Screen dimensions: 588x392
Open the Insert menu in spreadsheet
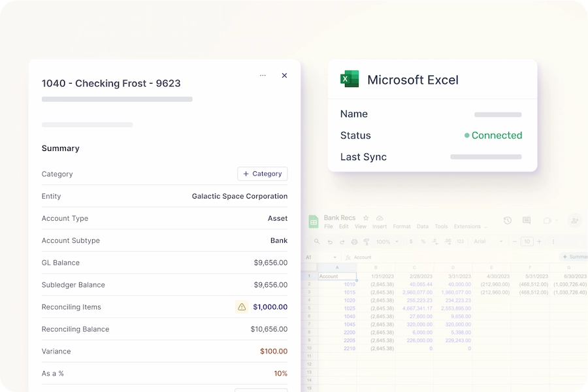point(380,227)
